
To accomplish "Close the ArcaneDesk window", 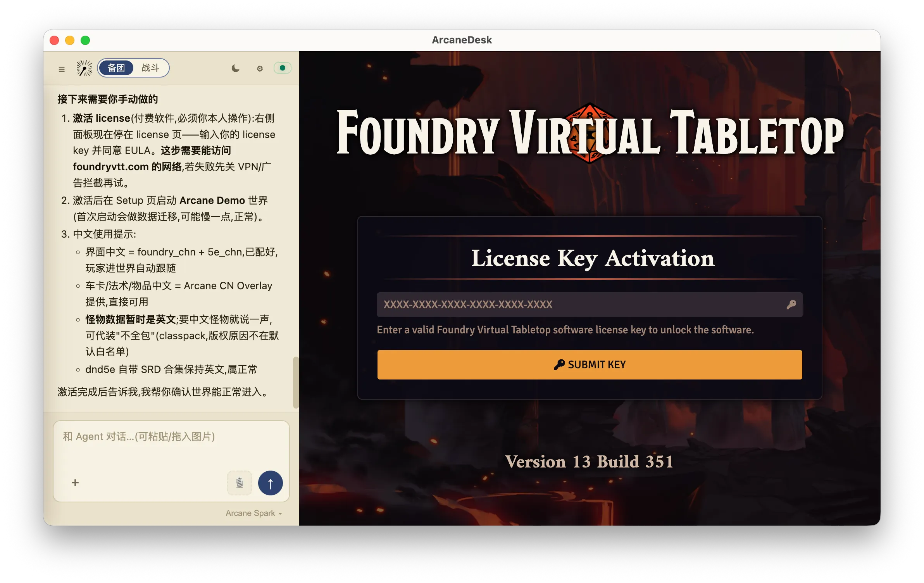I will (x=55, y=40).
